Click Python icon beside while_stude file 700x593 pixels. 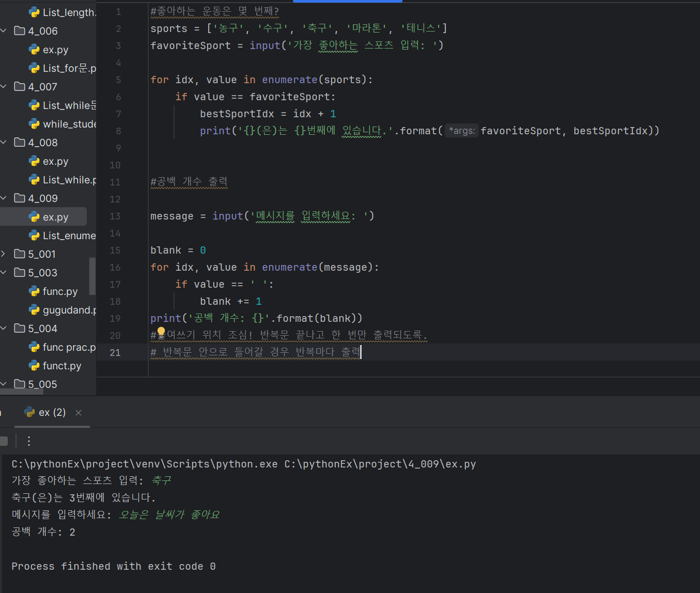[34, 124]
